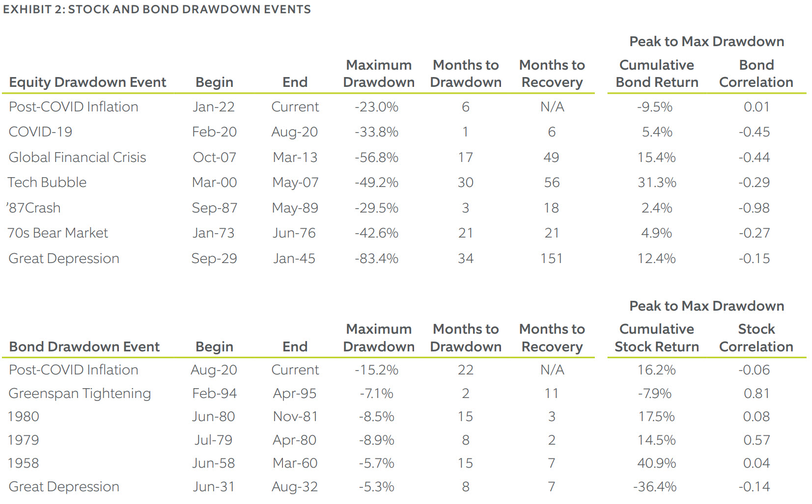Select the 1958 bond drawdown row label
Image resolution: width=812 pixels, height=504 pixels.
point(23,463)
